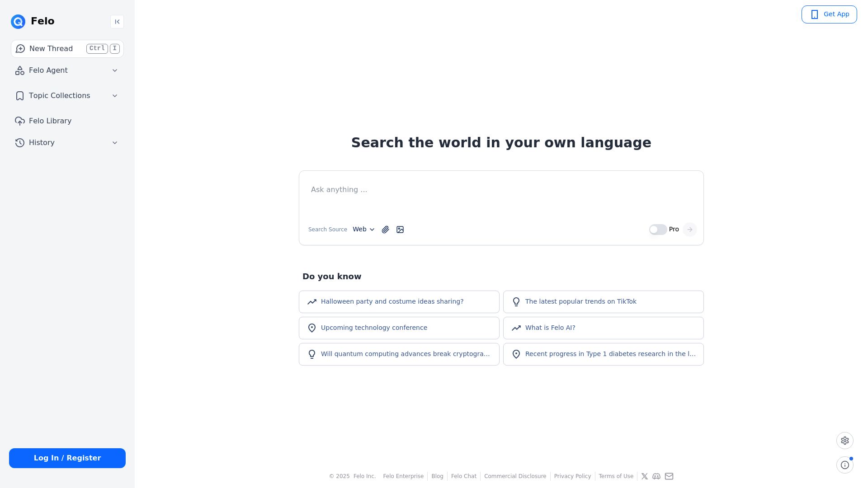This screenshot has height=488, width=868.
Task: Expand Topic Collections chevron
Action: click(115, 96)
